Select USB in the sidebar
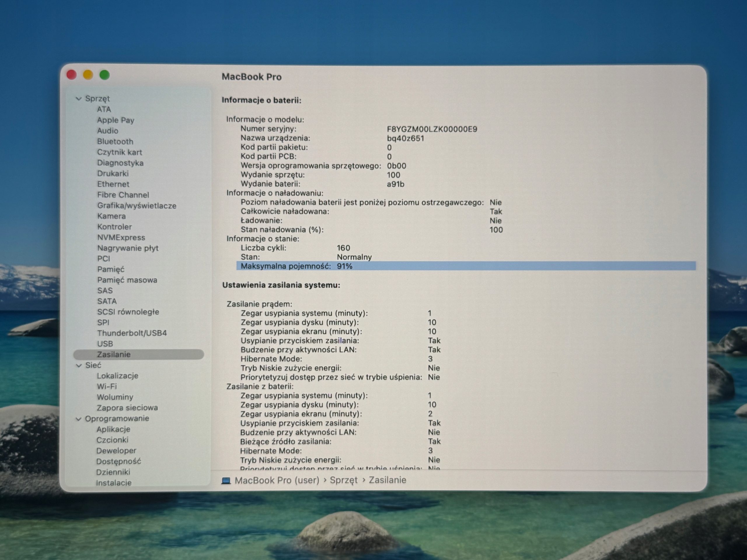This screenshot has width=747, height=560. pos(105,344)
